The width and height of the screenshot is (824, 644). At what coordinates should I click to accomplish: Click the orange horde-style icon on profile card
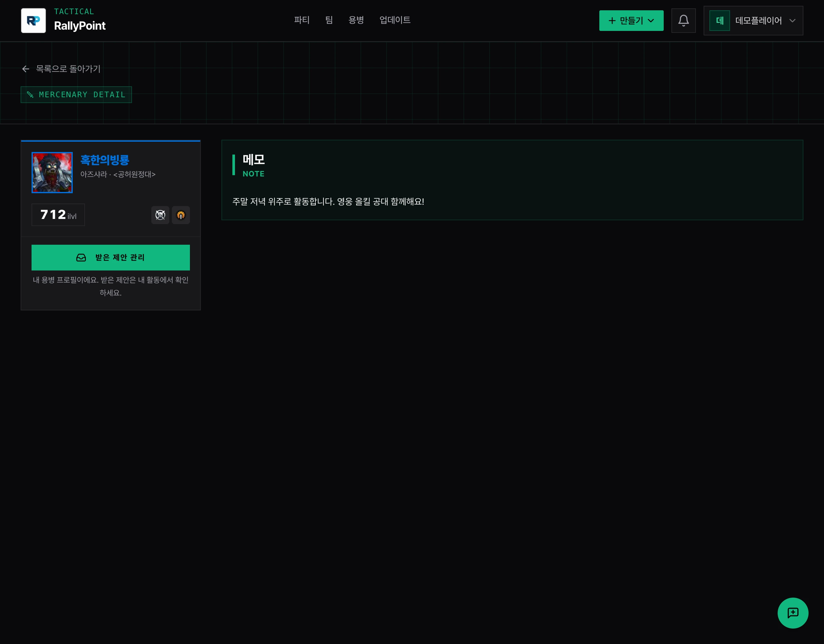pyautogui.click(x=181, y=215)
